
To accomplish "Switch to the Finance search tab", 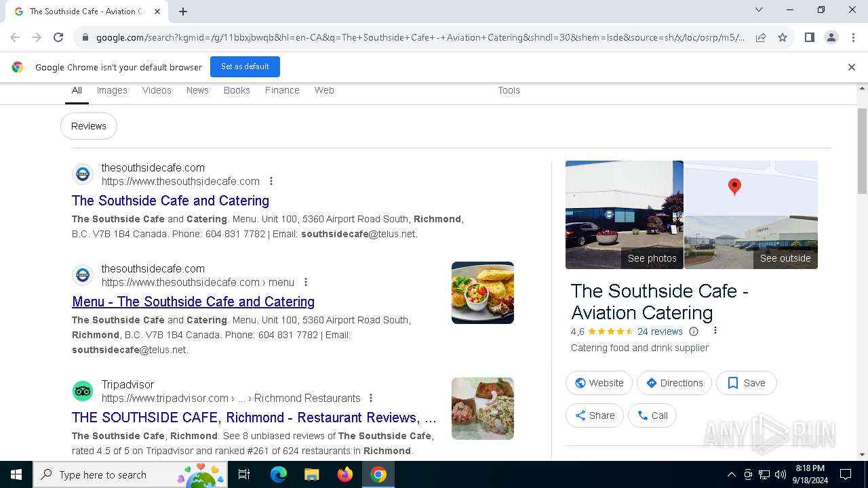I will [282, 90].
